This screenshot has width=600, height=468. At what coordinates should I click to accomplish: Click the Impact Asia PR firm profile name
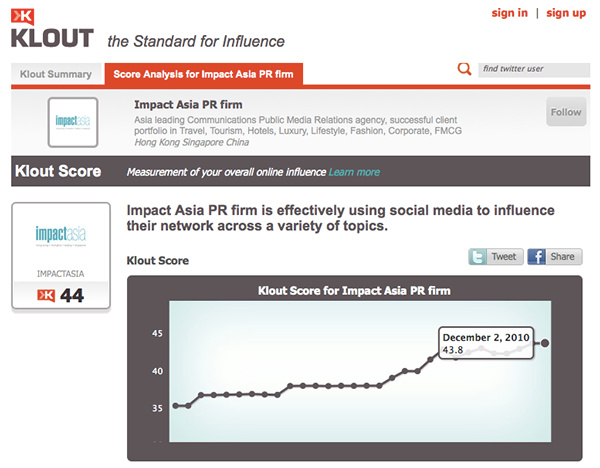coord(188,104)
